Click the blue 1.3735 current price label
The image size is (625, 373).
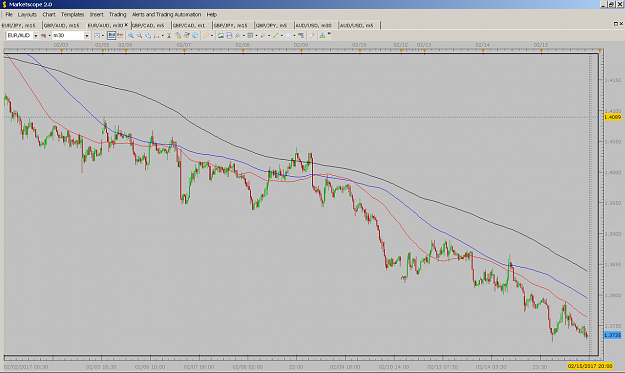[613, 335]
